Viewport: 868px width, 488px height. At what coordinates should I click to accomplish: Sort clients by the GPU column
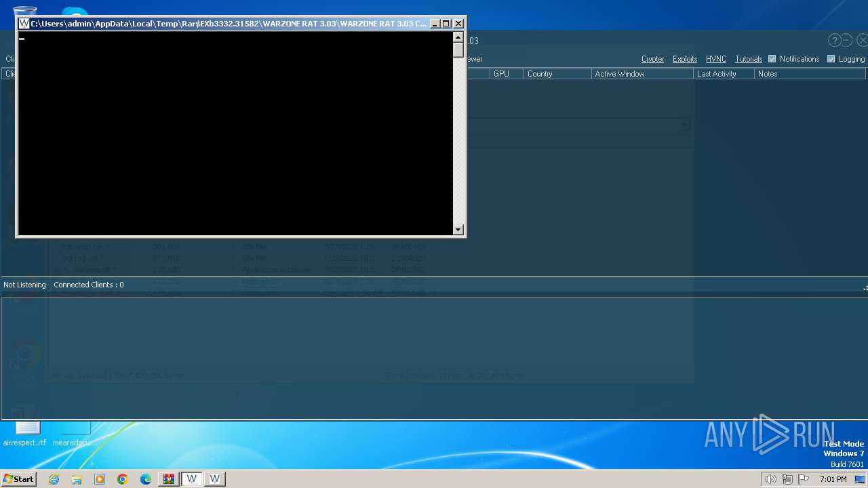(507, 74)
